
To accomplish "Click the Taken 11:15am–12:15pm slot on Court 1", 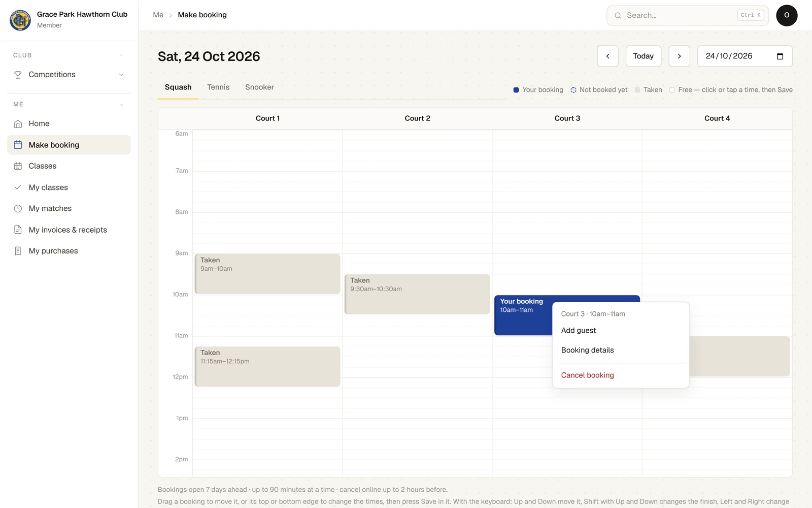I will coord(267,367).
